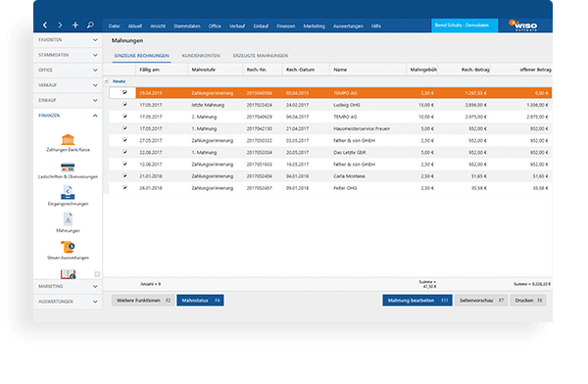Viewport: 588px width, 384px height.
Task: Click the red book icon below Steuer-Auswertungen
Action: tap(68, 274)
